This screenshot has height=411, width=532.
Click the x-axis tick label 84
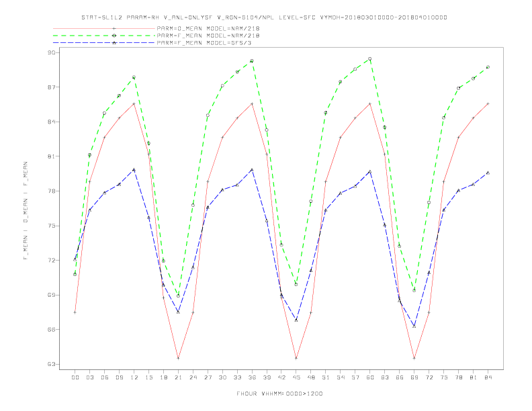488,377
